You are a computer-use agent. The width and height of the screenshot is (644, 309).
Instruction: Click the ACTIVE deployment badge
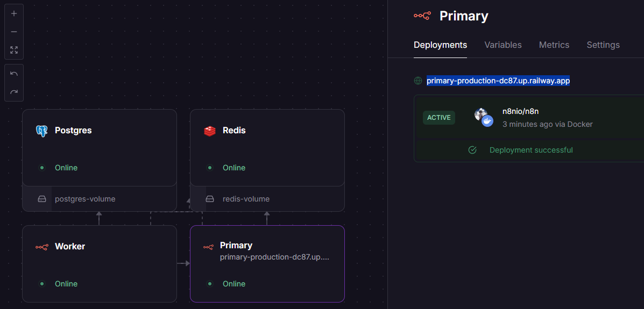[x=438, y=118]
